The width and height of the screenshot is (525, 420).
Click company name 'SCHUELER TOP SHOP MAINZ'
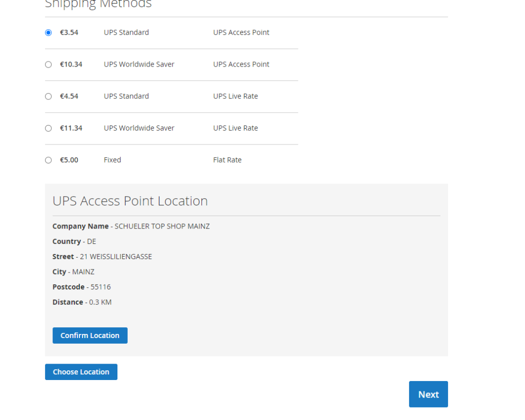pos(162,226)
